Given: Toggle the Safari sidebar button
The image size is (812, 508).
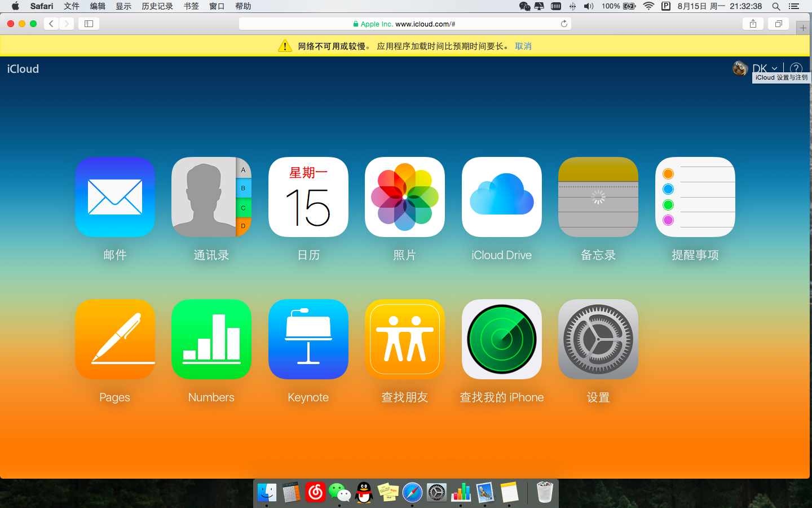Looking at the screenshot, I should click(x=89, y=24).
